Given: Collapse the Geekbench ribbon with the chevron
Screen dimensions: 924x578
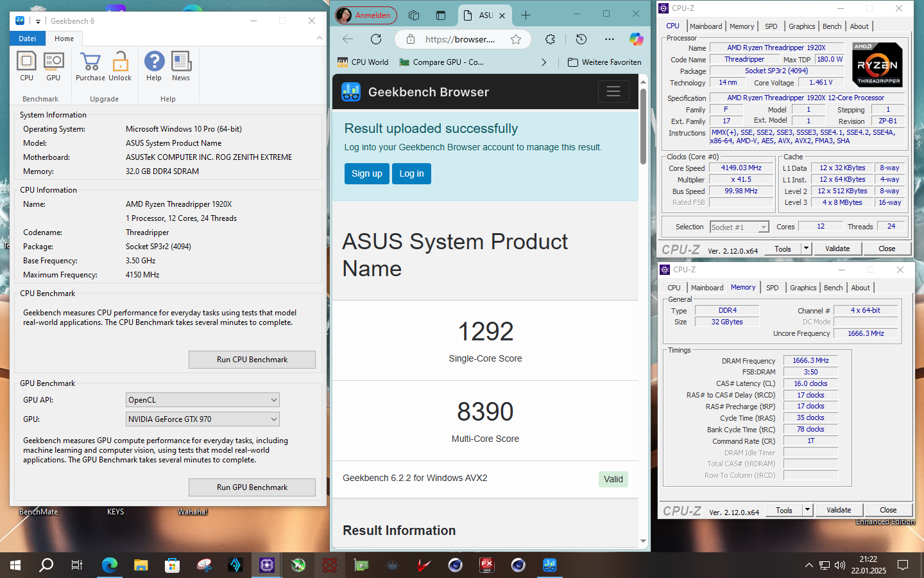Looking at the screenshot, I should 320,39.
